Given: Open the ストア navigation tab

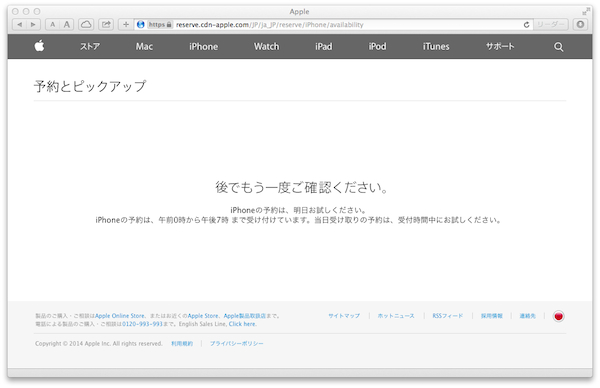Looking at the screenshot, I should [x=90, y=47].
